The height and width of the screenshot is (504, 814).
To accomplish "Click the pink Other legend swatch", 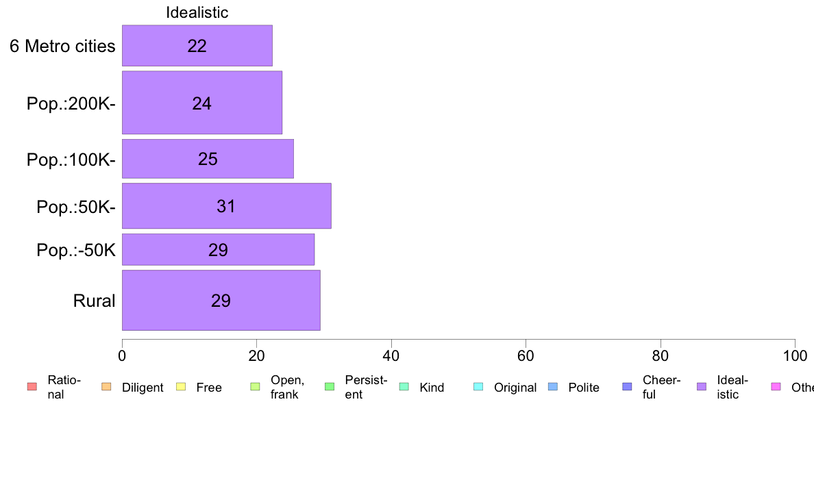I will click(x=776, y=387).
